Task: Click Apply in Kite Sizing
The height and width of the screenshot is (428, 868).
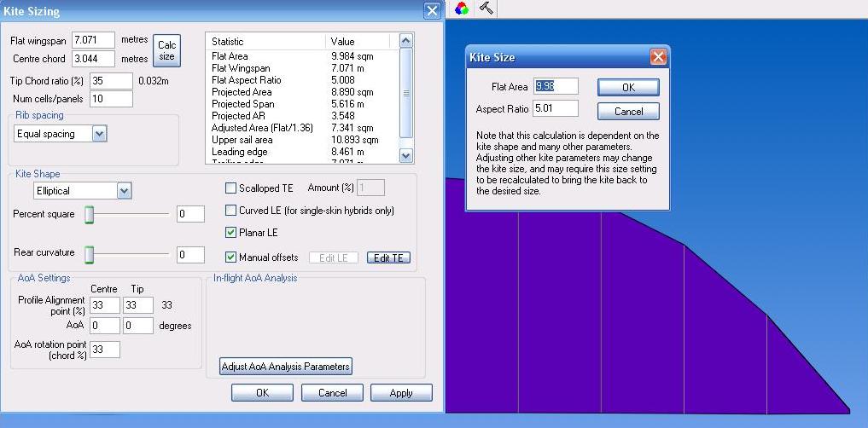Action: [x=400, y=393]
